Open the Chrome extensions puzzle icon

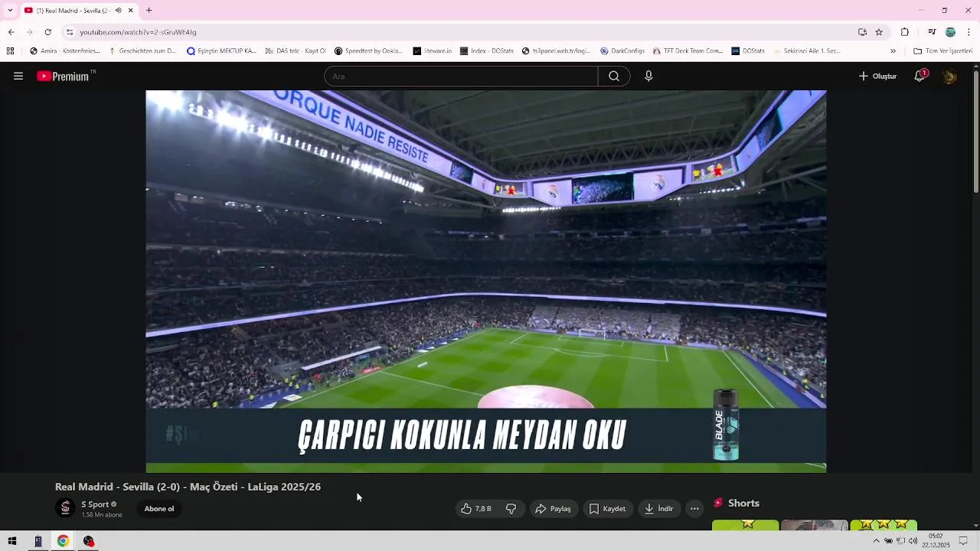point(905,32)
